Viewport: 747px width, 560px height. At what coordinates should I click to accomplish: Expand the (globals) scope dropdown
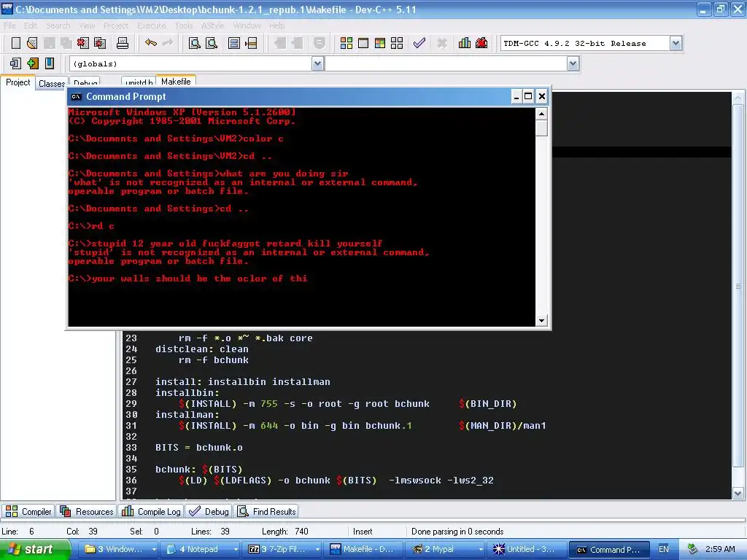[318, 64]
